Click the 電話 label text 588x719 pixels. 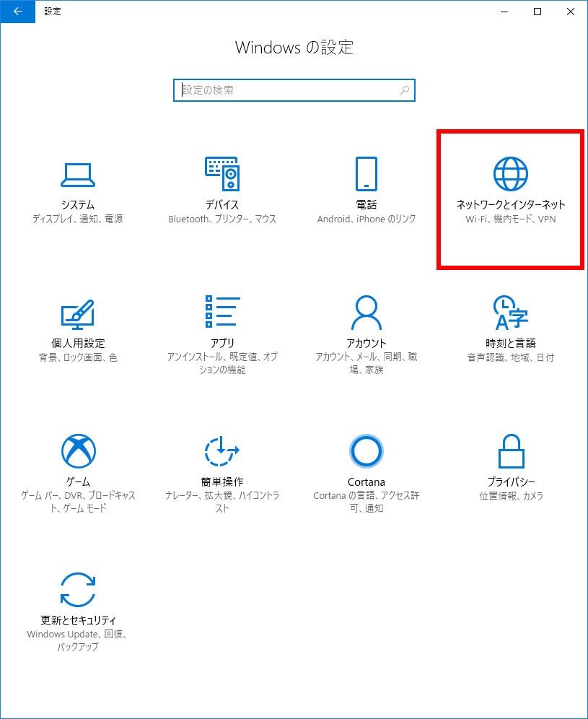367,204
